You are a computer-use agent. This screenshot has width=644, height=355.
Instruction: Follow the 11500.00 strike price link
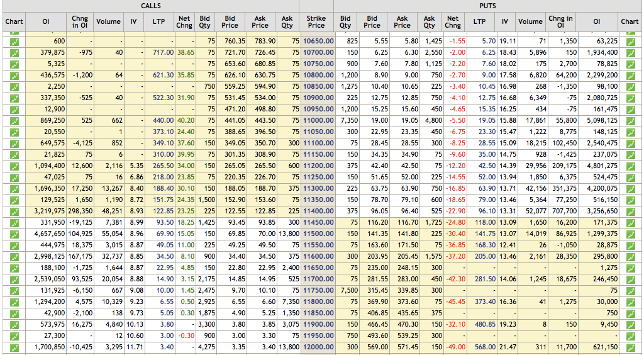pos(318,234)
